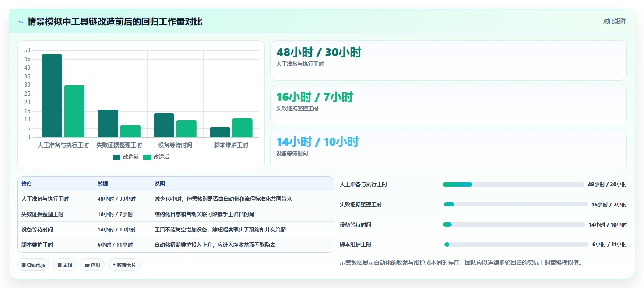Click the 对比矩阵 label in the header
This screenshot has height=288, width=644.
click(x=615, y=21)
